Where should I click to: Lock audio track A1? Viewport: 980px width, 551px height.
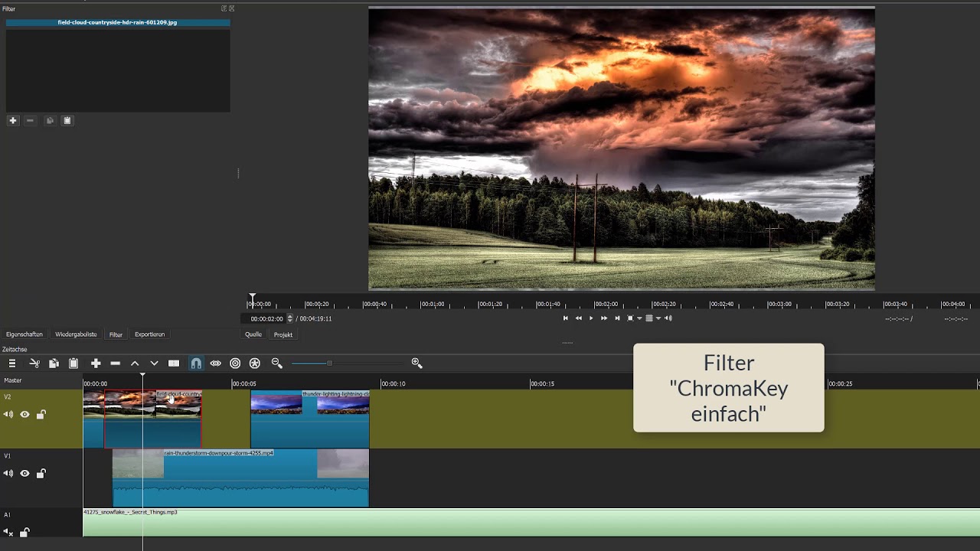(x=24, y=533)
